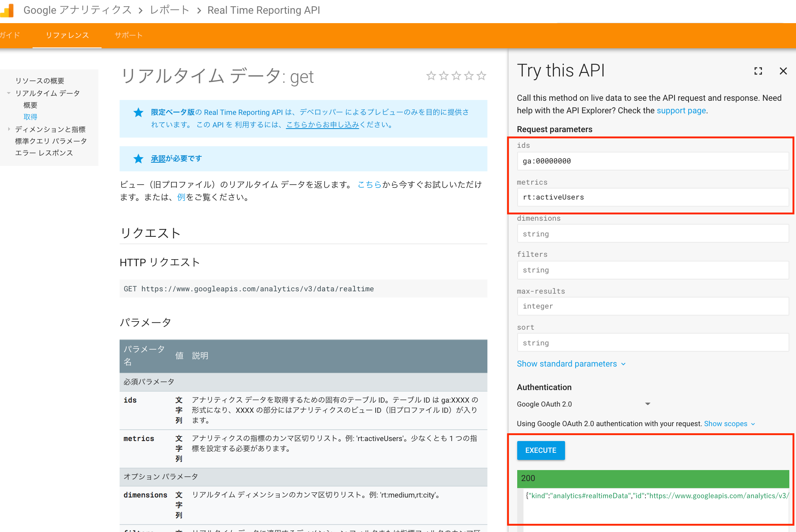Click the こちらからお申し込み link
This screenshot has height=532, width=796.
pyautogui.click(x=322, y=125)
